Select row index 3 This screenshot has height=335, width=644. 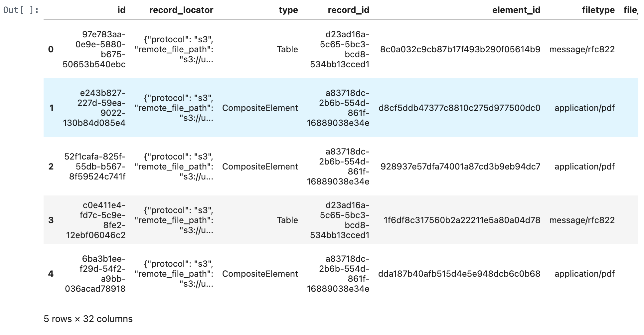tap(51, 220)
